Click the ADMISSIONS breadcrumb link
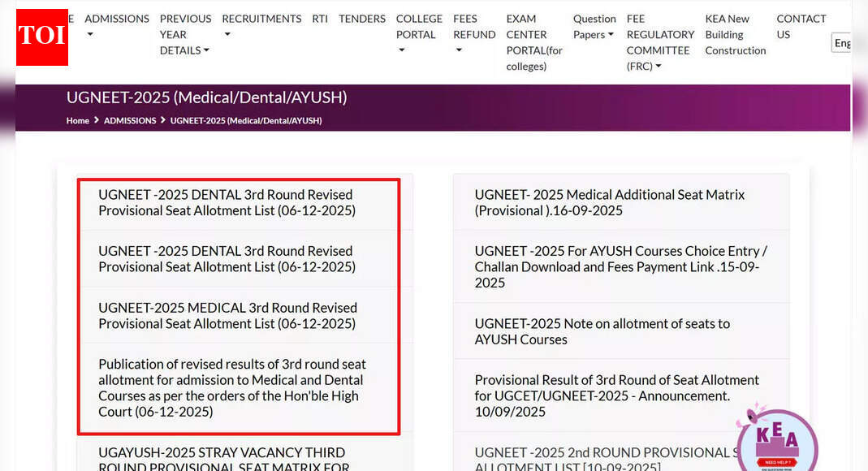Image resolution: width=868 pixels, height=471 pixels. coord(131,120)
